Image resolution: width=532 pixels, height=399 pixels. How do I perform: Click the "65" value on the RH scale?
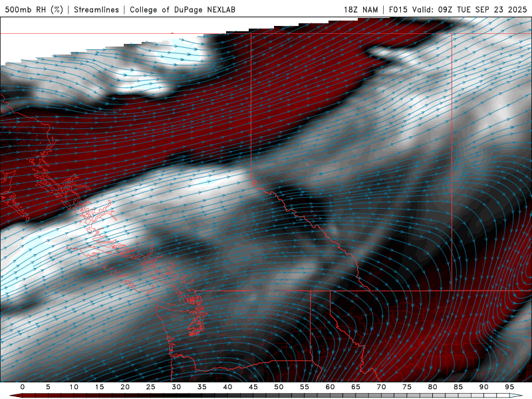tap(356, 387)
